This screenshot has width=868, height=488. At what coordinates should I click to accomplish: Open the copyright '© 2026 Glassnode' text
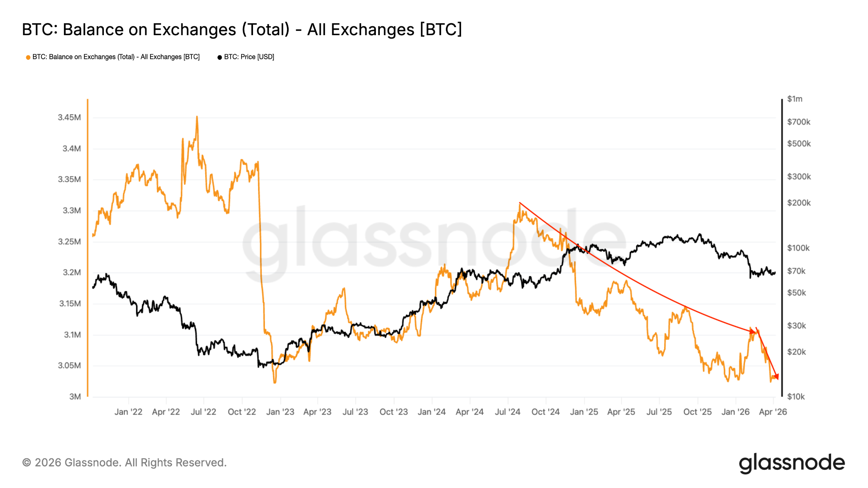[x=124, y=463]
